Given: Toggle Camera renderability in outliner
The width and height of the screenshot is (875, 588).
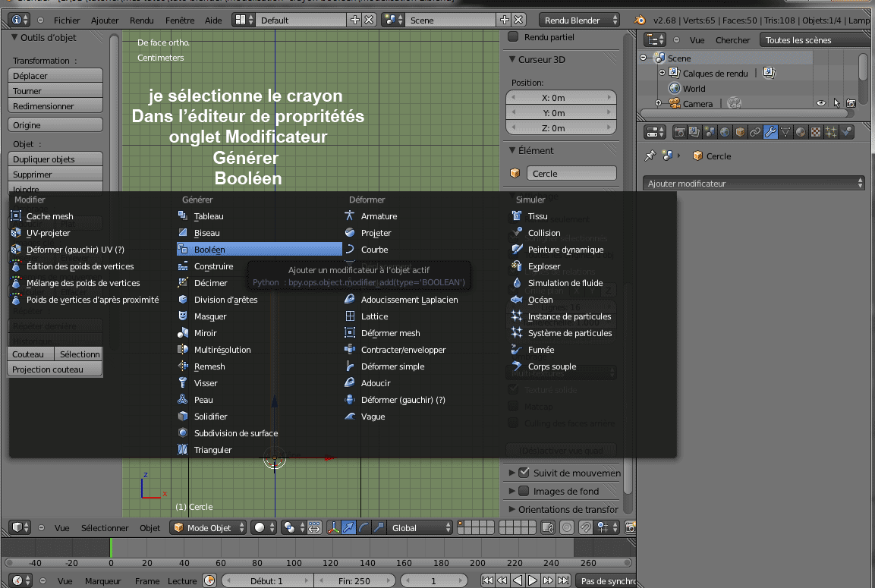Looking at the screenshot, I should [x=851, y=103].
